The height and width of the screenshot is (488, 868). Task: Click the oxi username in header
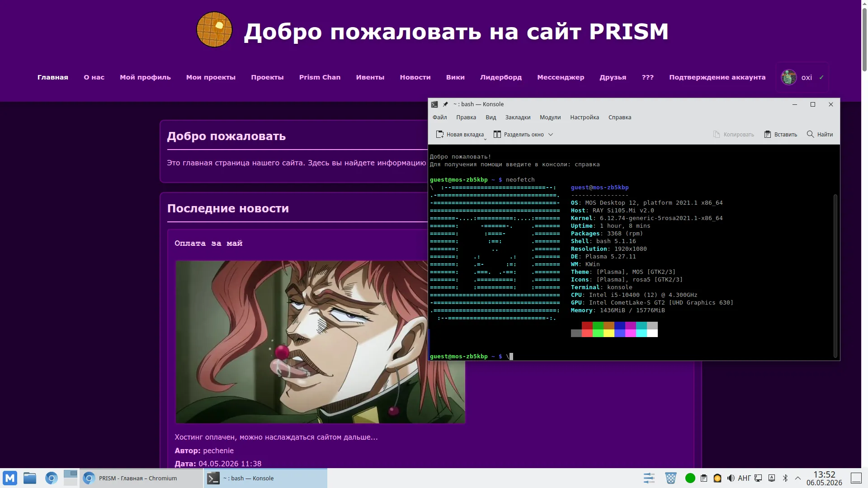[x=807, y=77]
